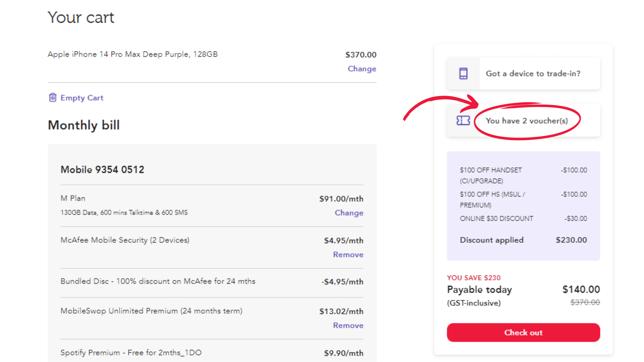Change the M Plan subscription
644x362 pixels.
(x=349, y=213)
